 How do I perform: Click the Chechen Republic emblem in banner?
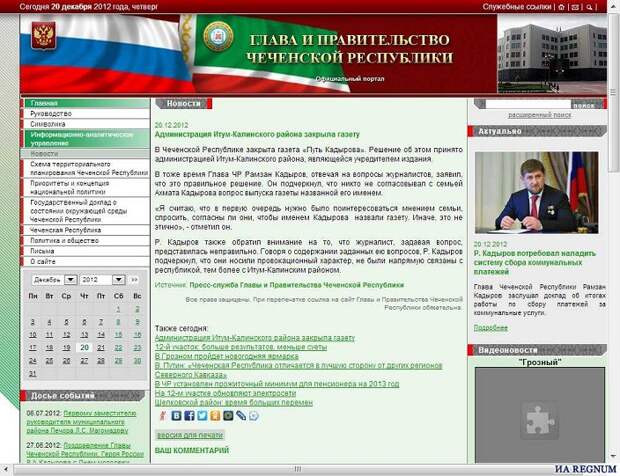tap(217, 36)
